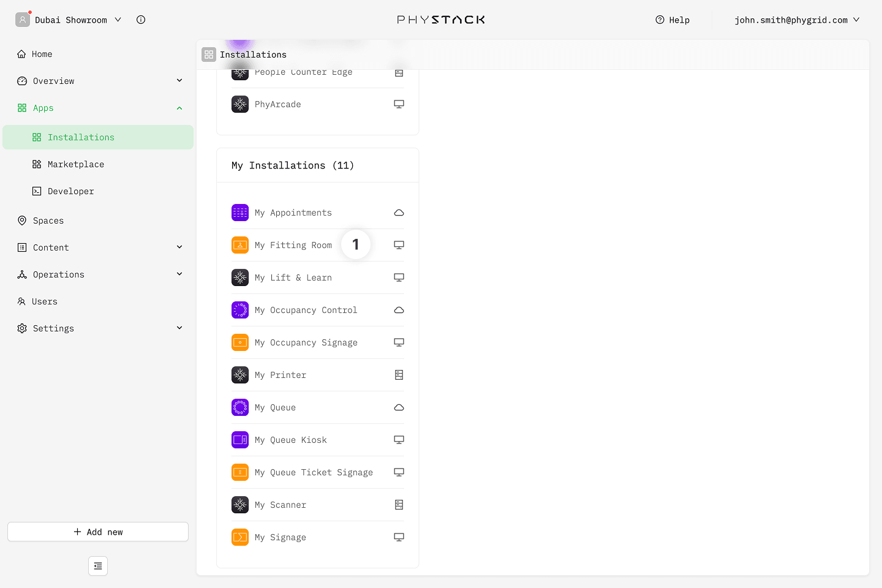Image resolution: width=882 pixels, height=588 pixels.
Task: Select Installations in the sidebar
Action: [x=98, y=137]
